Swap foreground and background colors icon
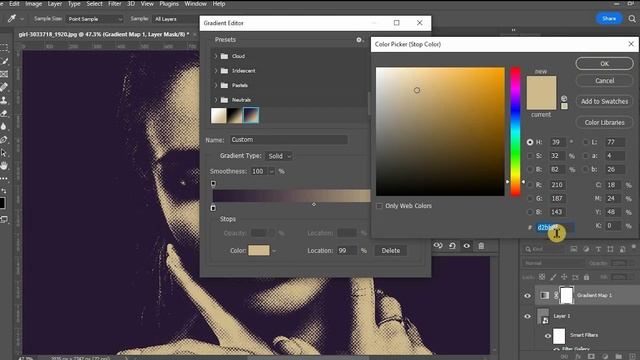Viewport: 640px width, 360px height. (x=4, y=191)
